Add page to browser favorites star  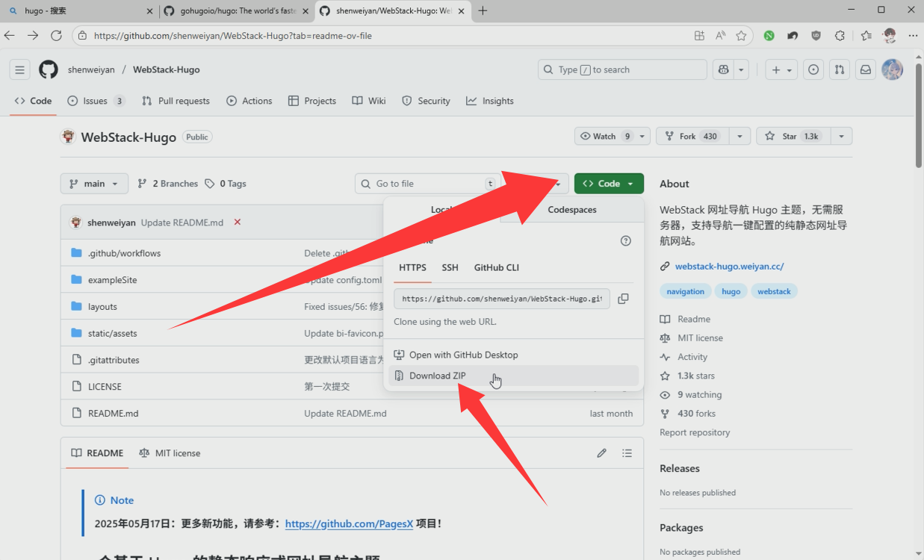[741, 35]
